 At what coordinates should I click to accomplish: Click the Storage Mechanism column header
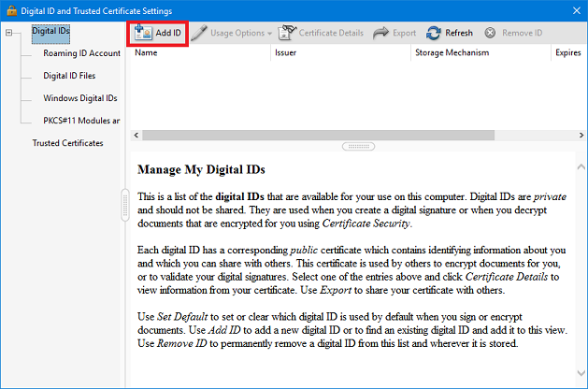[452, 53]
